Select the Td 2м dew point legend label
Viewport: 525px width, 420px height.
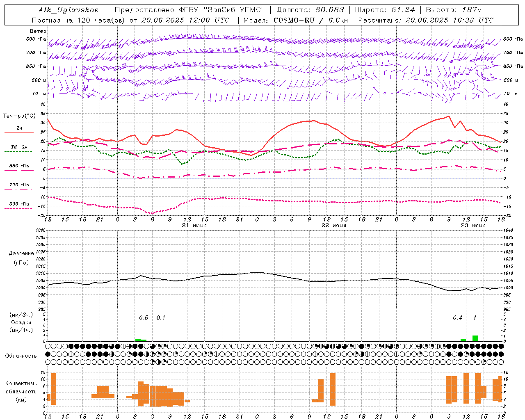coord(19,147)
